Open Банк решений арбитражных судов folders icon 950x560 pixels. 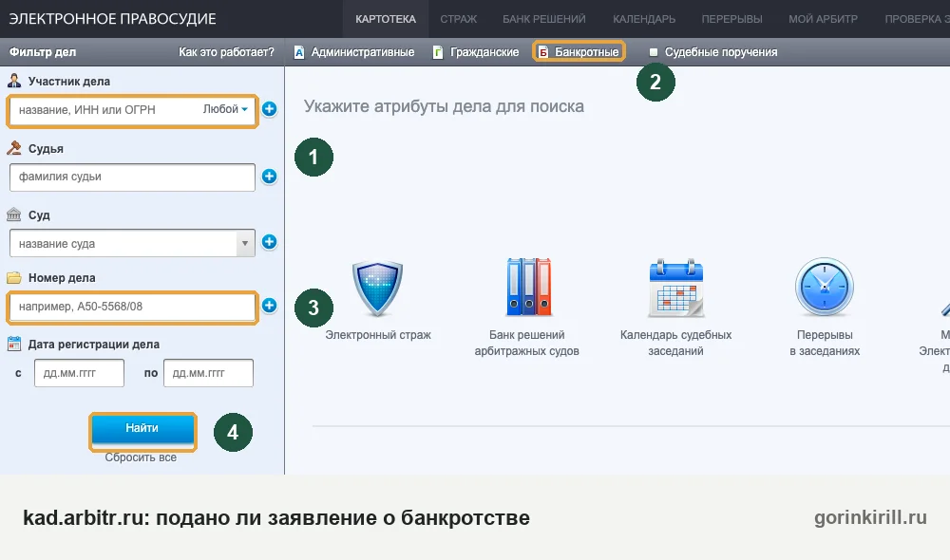(x=527, y=287)
